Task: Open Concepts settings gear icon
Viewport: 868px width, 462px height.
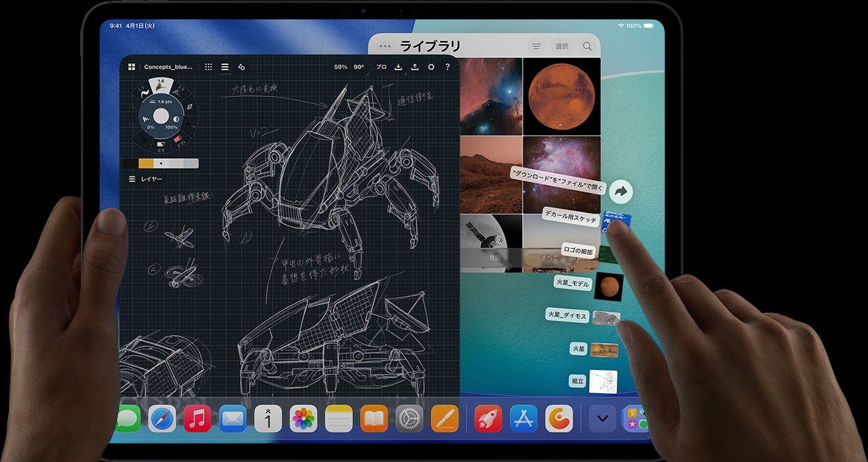Action: [x=431, y=67]
